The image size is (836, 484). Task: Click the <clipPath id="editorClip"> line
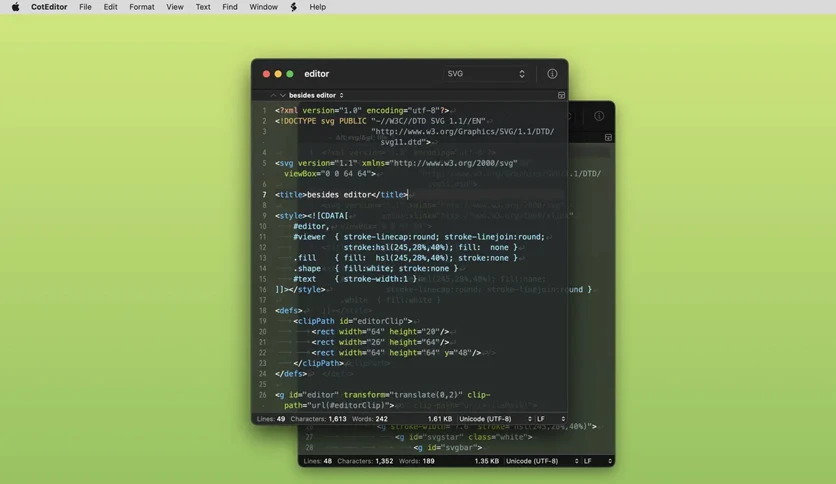point(352,321)
